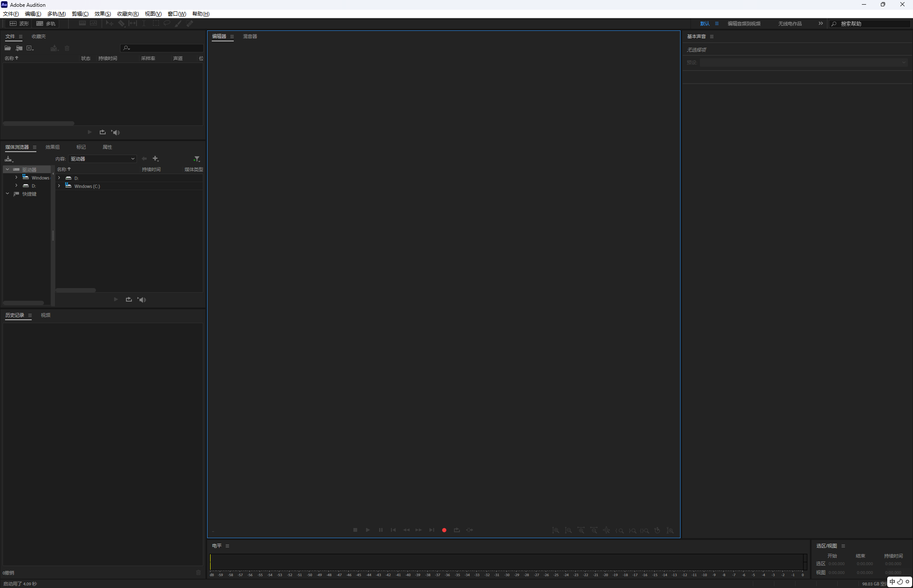Toggle auto-play speaker icon in Files panel
Screen dimensions: 913x588
(115, 132)
